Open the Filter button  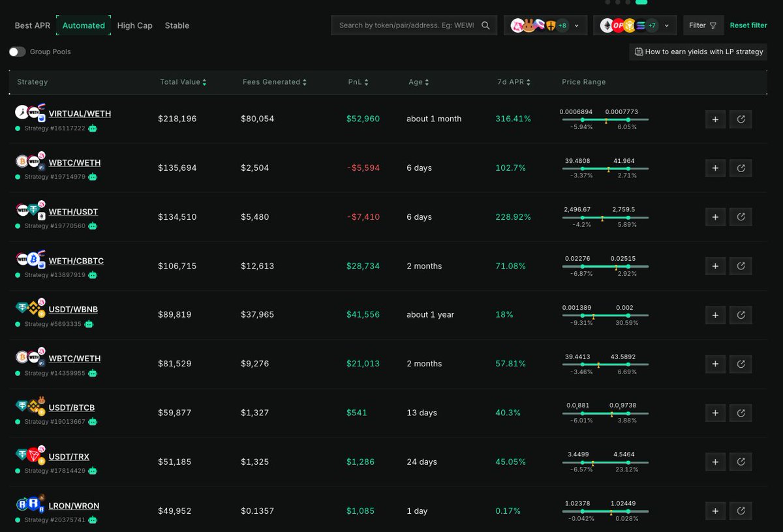tap(703, 25)
